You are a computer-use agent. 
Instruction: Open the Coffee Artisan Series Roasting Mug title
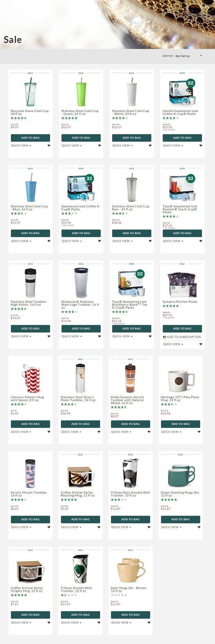tap(78, 494)
